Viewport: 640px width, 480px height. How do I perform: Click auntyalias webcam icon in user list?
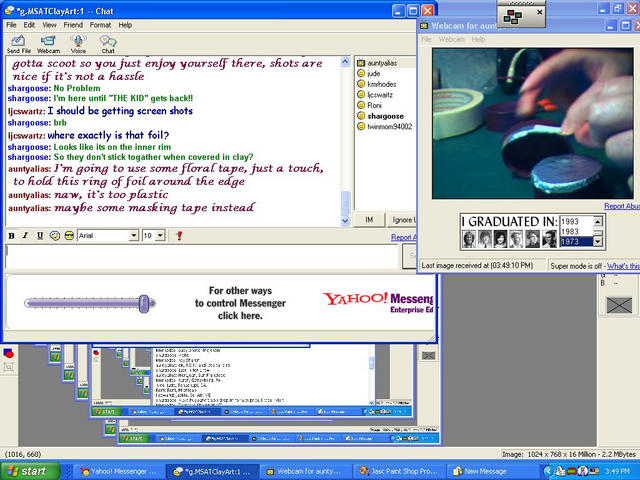pos(361,63)
